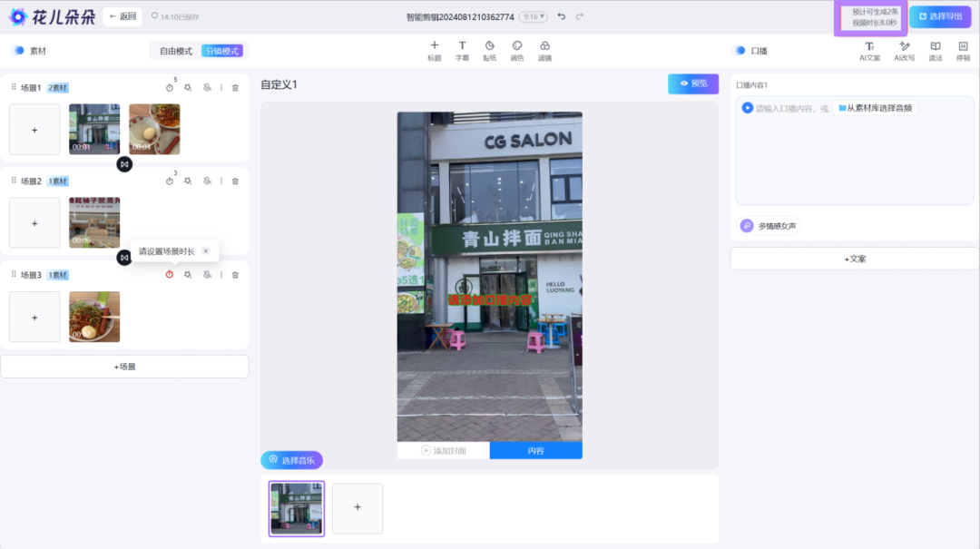
Task: Redo the last edit
Action: pos(579,16)
